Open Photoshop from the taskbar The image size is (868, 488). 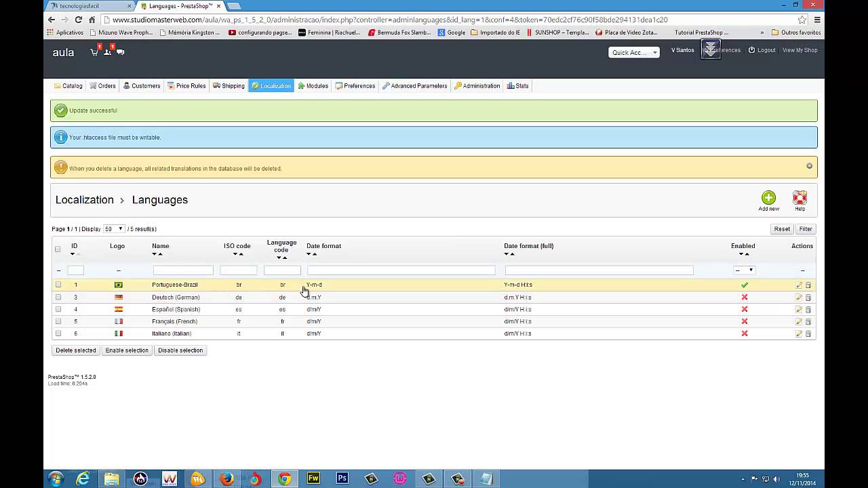342,479
